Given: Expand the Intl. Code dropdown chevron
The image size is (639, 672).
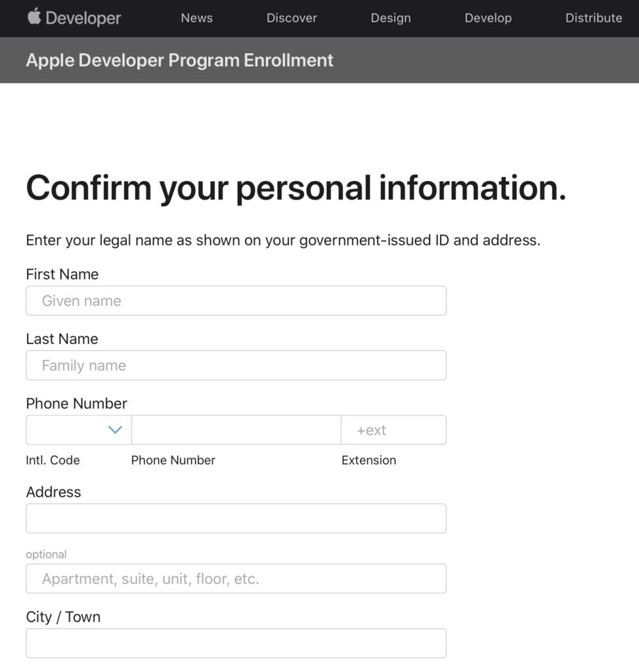Looking at the screenshot, I should tap(115, 430).
